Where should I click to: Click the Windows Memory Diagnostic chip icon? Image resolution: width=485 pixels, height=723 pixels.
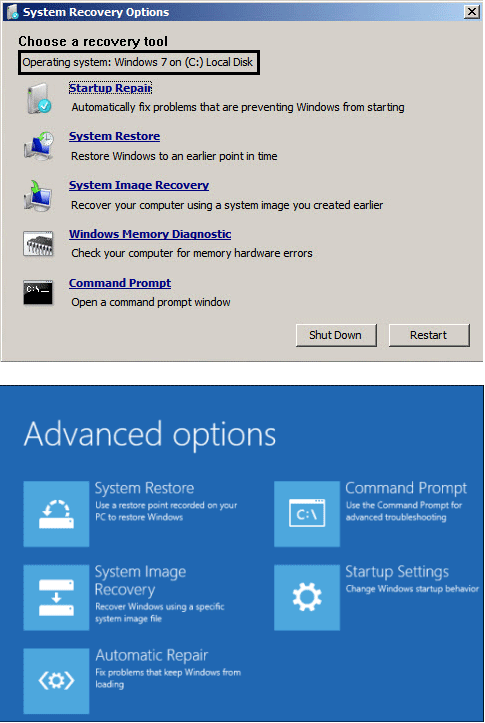[38, 243]
